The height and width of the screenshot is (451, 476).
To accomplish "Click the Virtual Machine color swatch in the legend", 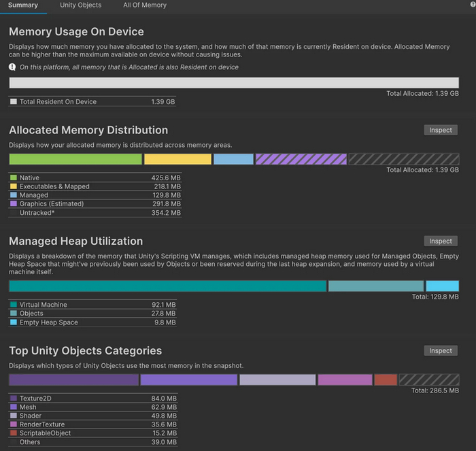I will point(14,305).
